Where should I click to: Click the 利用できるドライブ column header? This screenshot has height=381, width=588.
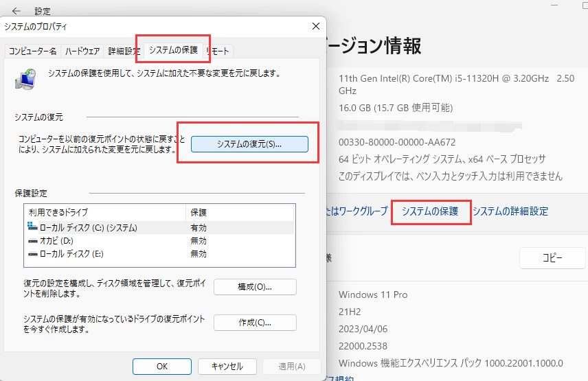[x=105, y=212]
